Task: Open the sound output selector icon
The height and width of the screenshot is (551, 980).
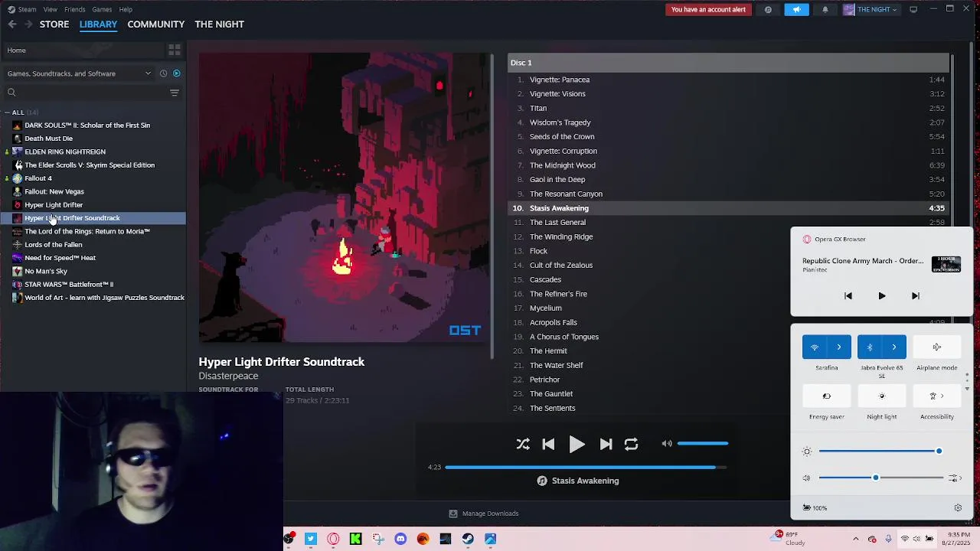Action: pyautogui.click(x=955, y=478)
